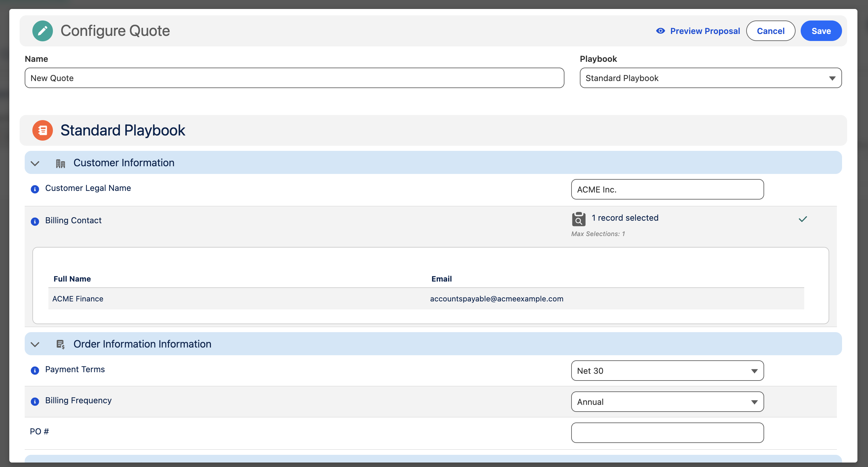Click the Order Information invoice icon
The height and width of the screenshot is (467, 868).
(x=60, y=344)
